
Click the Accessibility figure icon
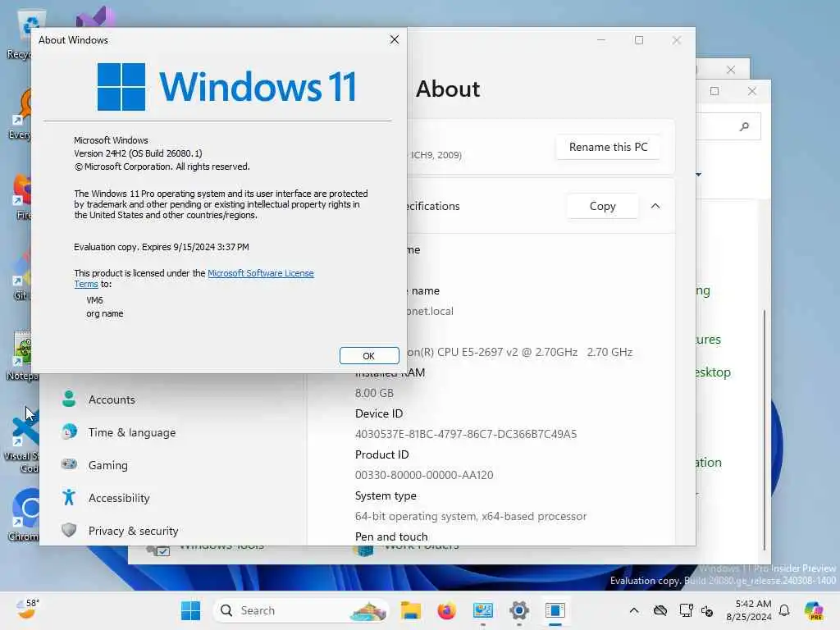tap(69, 498)
